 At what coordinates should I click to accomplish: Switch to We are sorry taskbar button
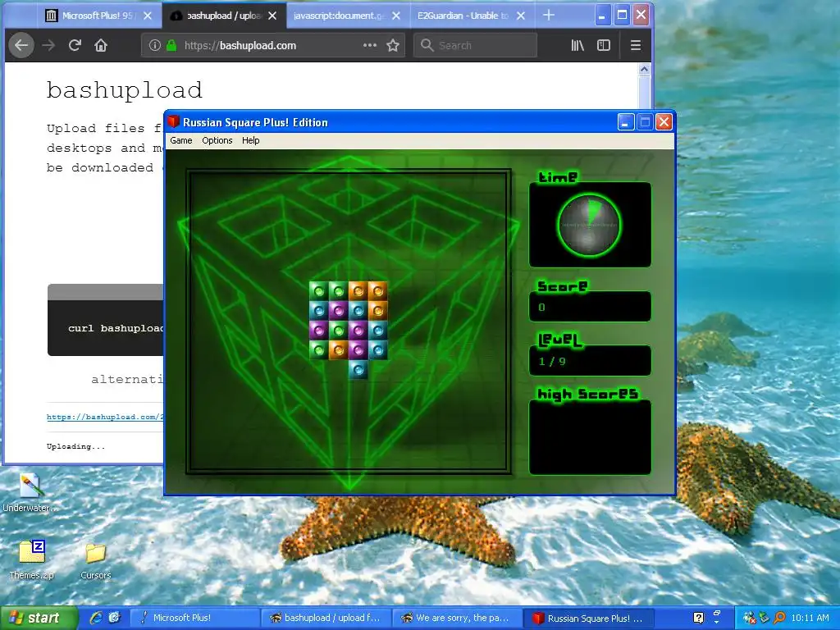point(458,618)
